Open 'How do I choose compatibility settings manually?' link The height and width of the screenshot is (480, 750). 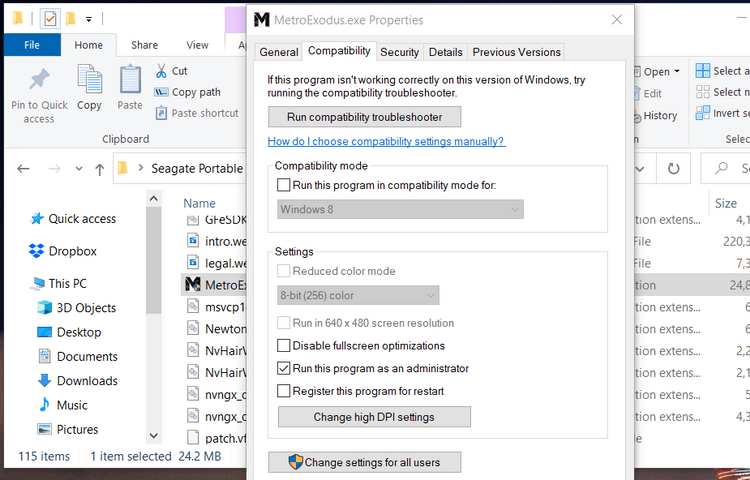[386, 142]
